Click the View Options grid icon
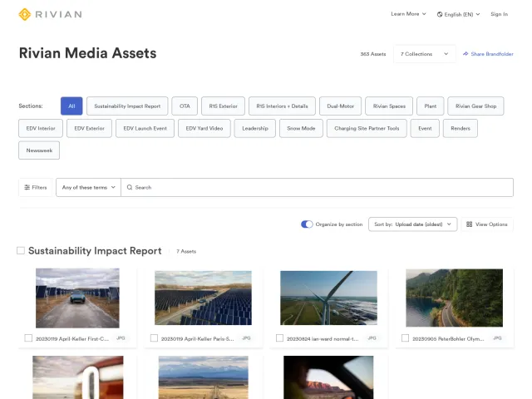532x399 pixels. (469, 224)
